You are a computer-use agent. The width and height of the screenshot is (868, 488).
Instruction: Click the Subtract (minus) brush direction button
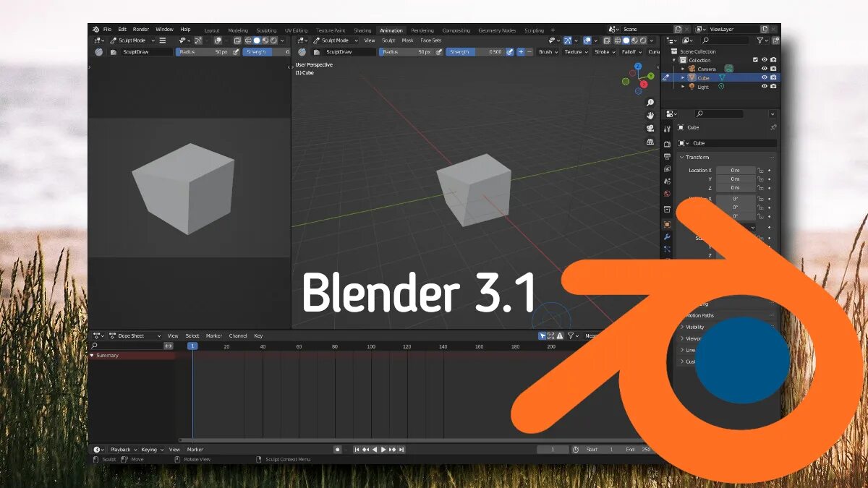tap(529, 52)
